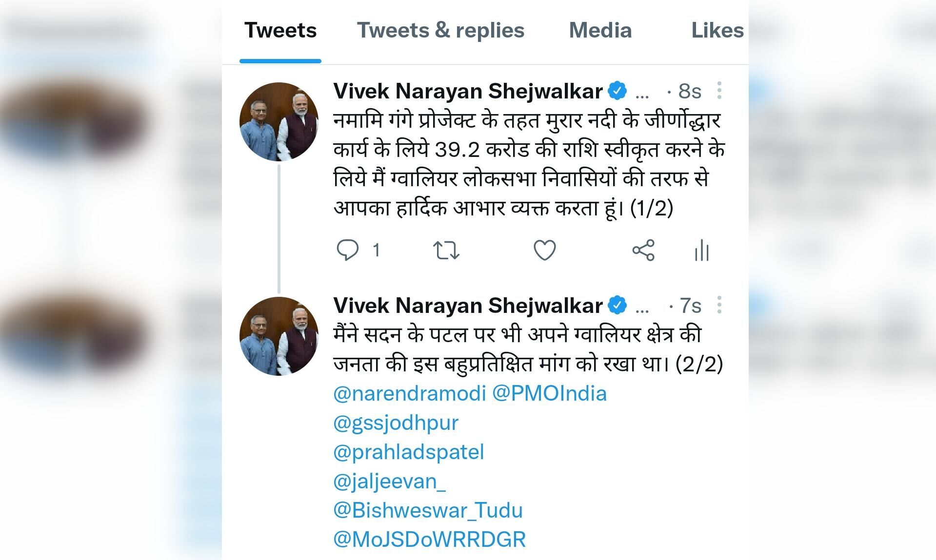
Task: Open the @narendramodi mention
Action: pyautogui.click(x=410, y=393)
